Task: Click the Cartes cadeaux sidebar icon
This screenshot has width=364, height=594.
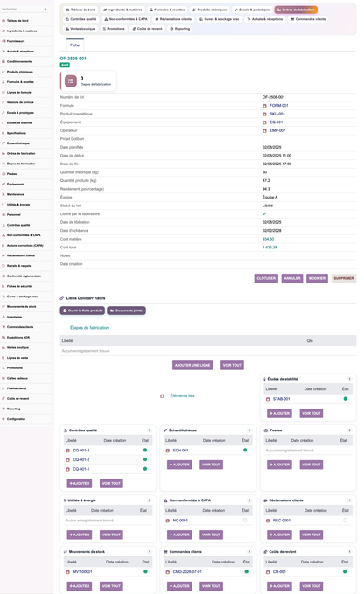Action: [3, 379]
